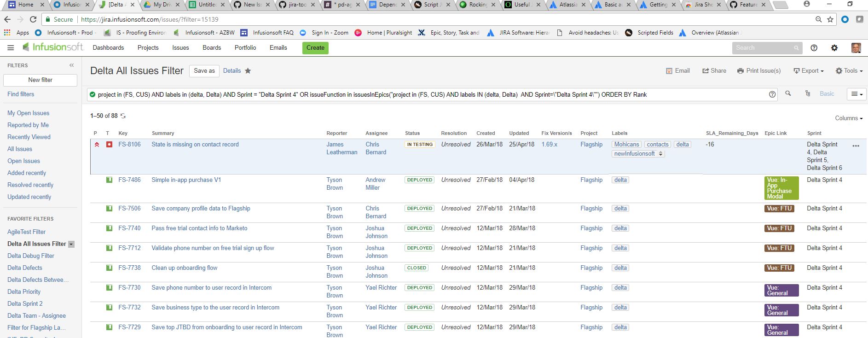Open the Apps bookmark grid icon

(7, 33)
